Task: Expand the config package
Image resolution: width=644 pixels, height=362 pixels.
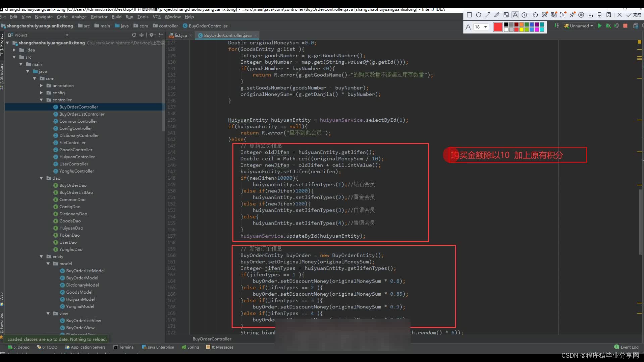Action: [41, 93]
